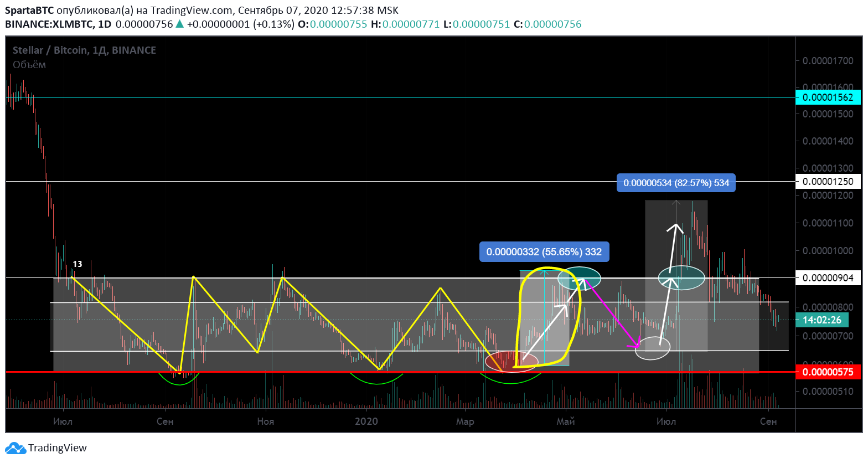Click the green up-triangle price change icon
This screenshot has height=463, width=868.
click(x=180, y=24)
